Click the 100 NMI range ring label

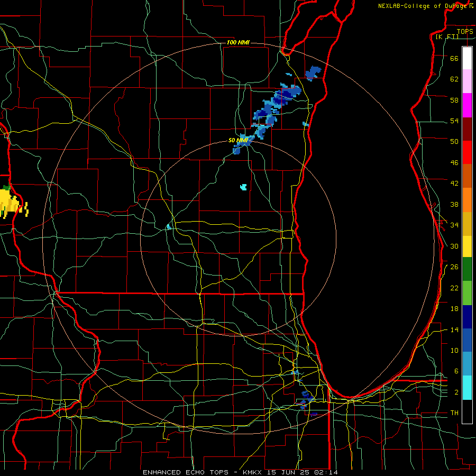click(238, 42)
